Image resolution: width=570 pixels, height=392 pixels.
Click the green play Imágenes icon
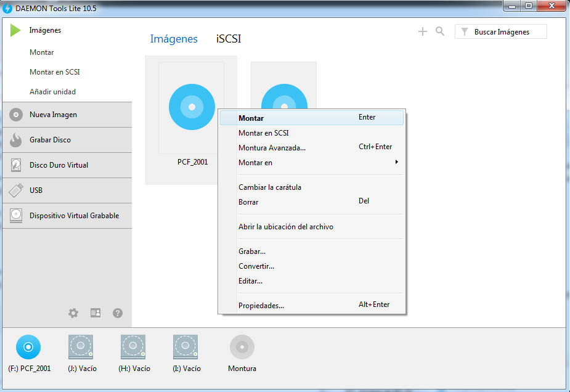coord(15,30)
